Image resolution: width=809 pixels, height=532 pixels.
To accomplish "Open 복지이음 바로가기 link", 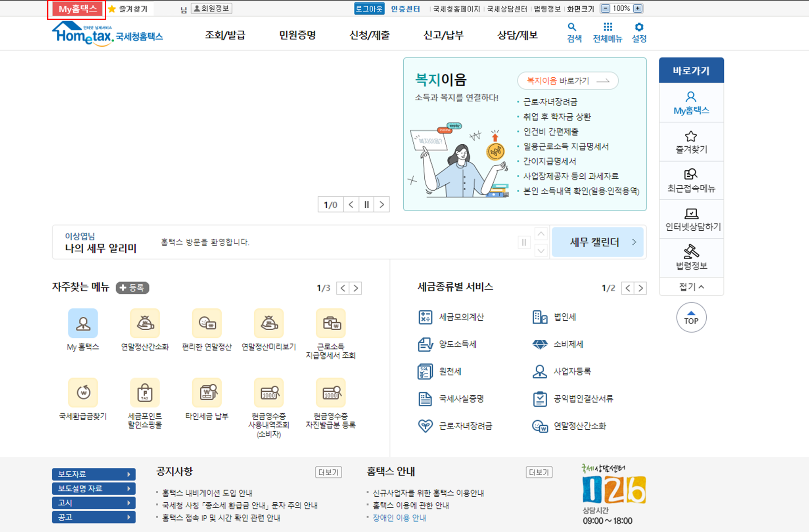I will (567, 81).
